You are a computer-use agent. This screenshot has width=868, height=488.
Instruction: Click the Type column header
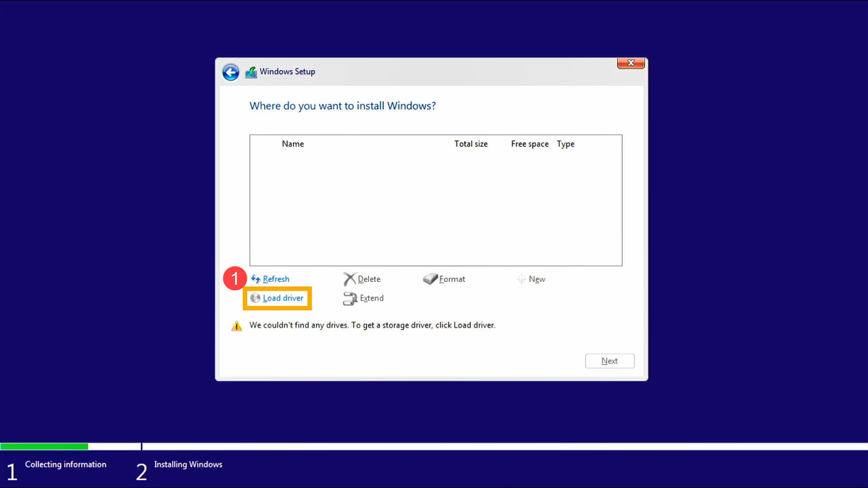[x=566, y=144]
